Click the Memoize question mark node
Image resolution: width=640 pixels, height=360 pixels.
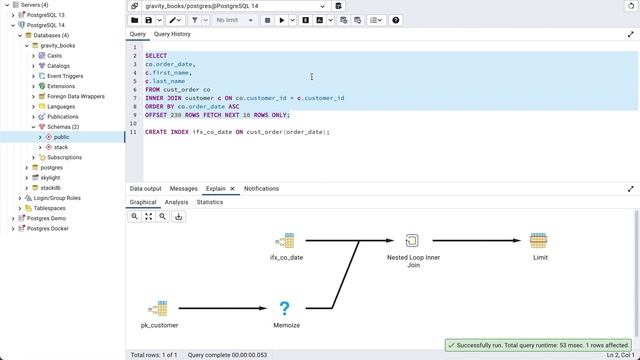pos(284,309)
